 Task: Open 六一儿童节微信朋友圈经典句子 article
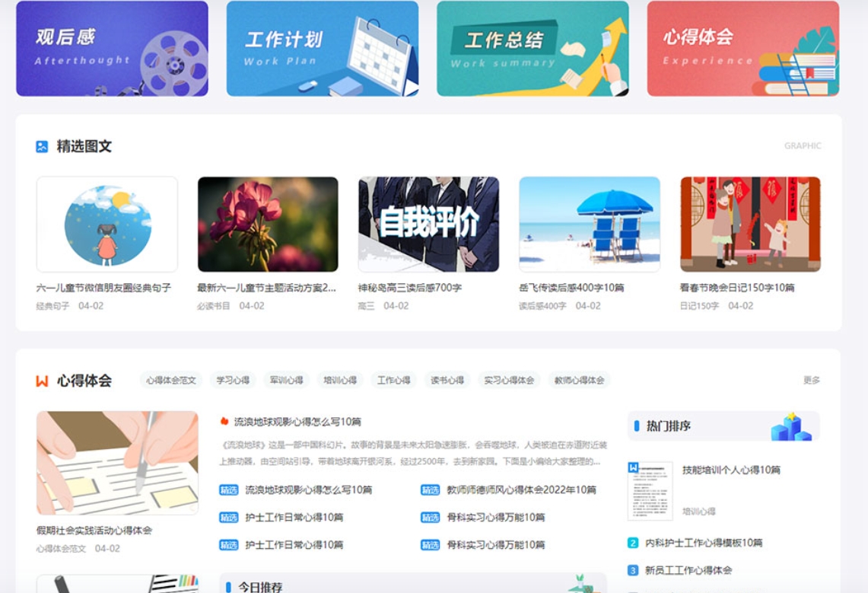104,288
